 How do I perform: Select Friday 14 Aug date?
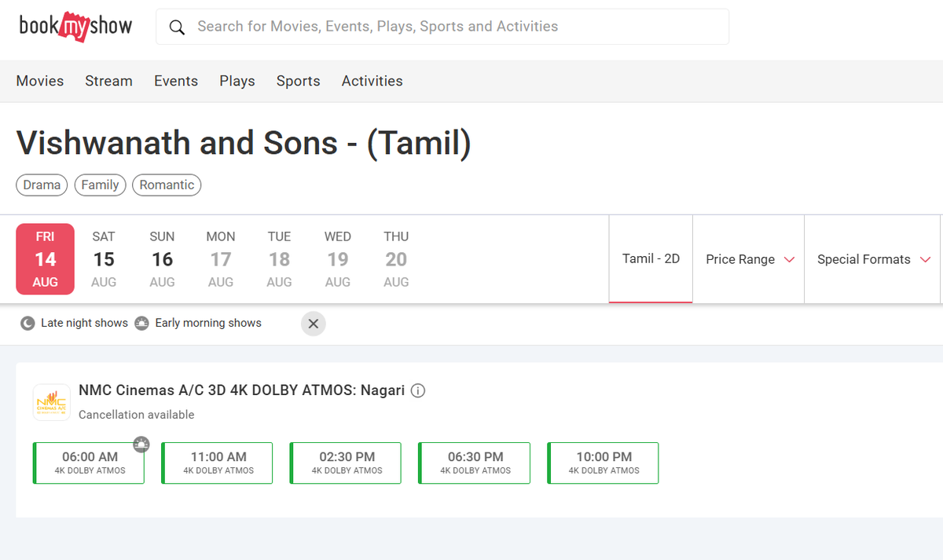click(x=46, y=259)
